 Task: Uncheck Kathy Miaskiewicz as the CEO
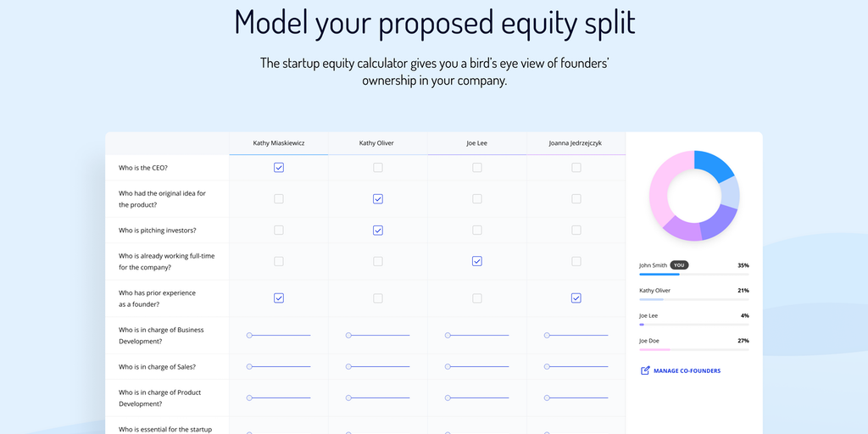279,168
